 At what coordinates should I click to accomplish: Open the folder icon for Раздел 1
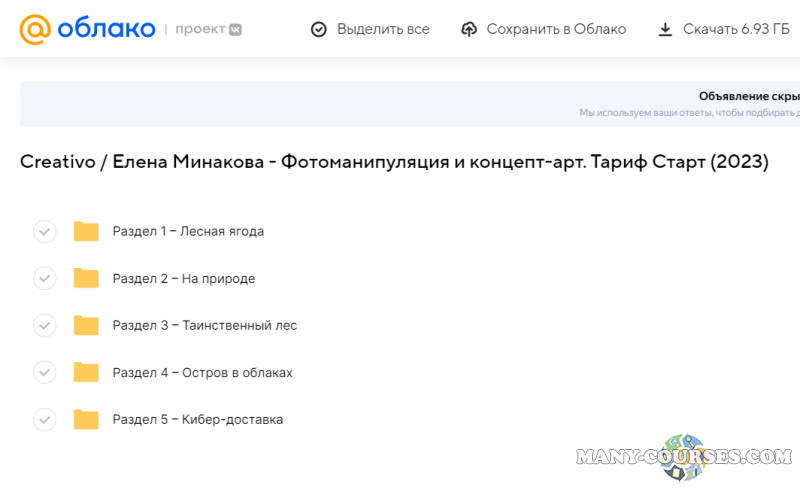point(86,232)
